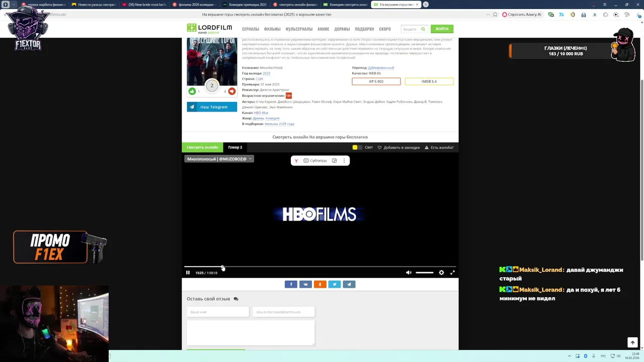Click the browser bookmark icon
This screenshot has height=362, width=644.
click(x=495, y=15)
